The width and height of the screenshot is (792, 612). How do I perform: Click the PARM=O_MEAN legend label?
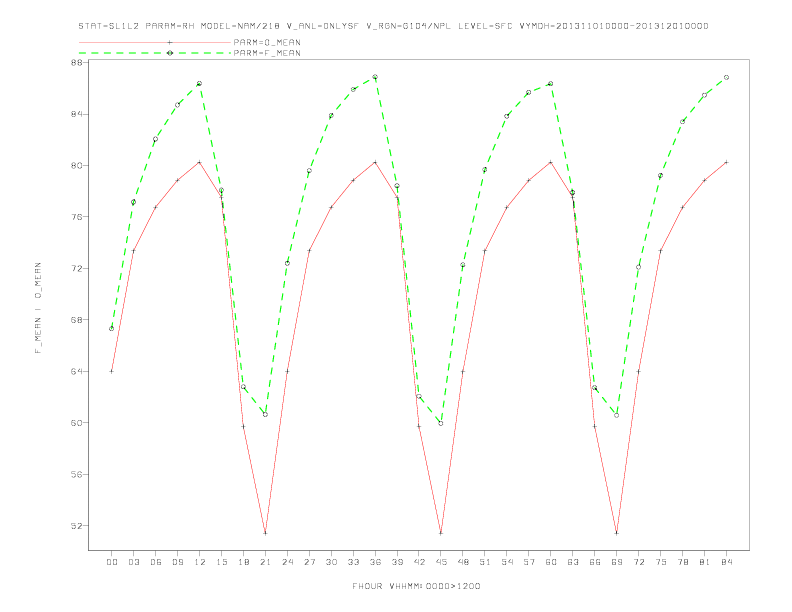(267, 42)
